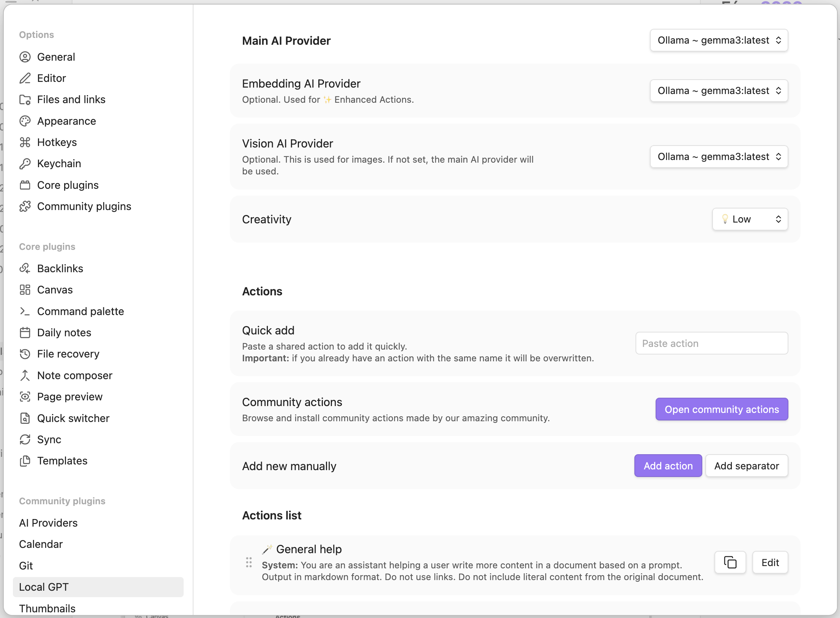Click the Community plugins puzzle icon
Viewport: 840px width, 618px height.
(25, 206)
